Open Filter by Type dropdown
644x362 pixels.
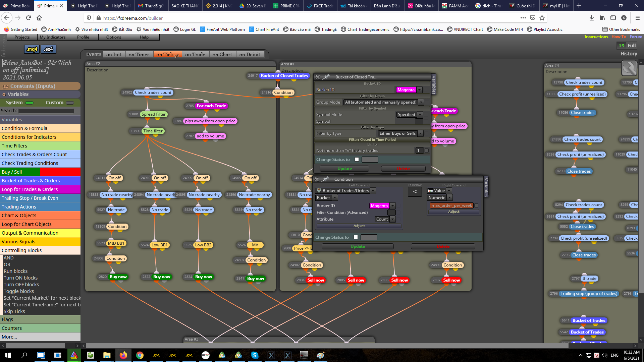pos(420,133)
